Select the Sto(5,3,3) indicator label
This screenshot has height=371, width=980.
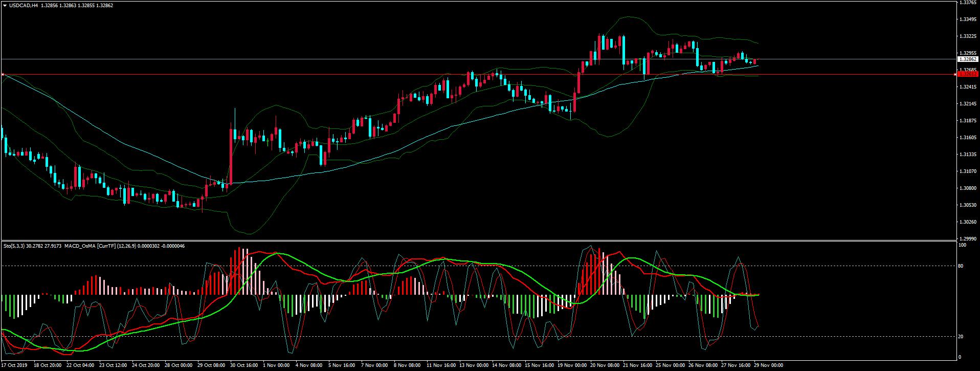[14, 246]
